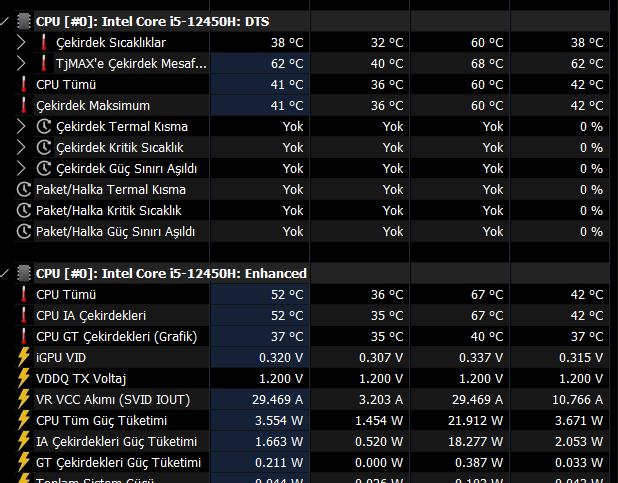618x483 pixels.
Task: Click the '68 °C' value in the TjMAX row
Action: (487, 63)
